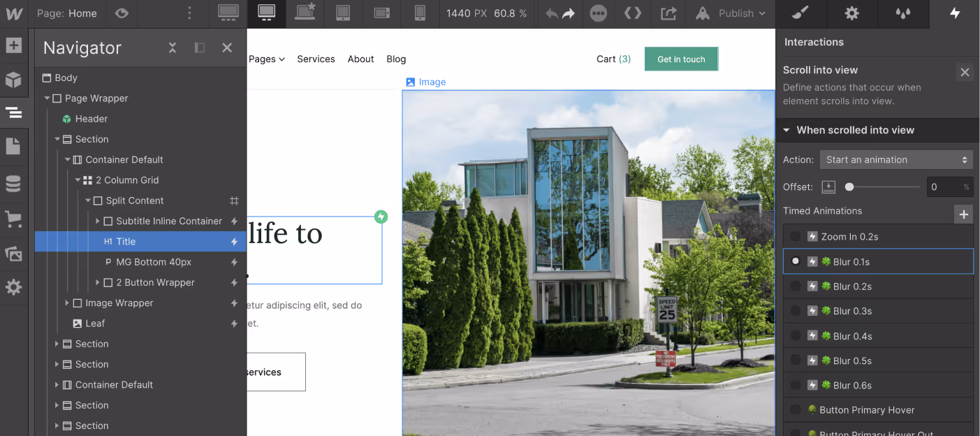Open the Style Manager panel
This screenshot has height=436, width=980.
(x=903, y=14)
